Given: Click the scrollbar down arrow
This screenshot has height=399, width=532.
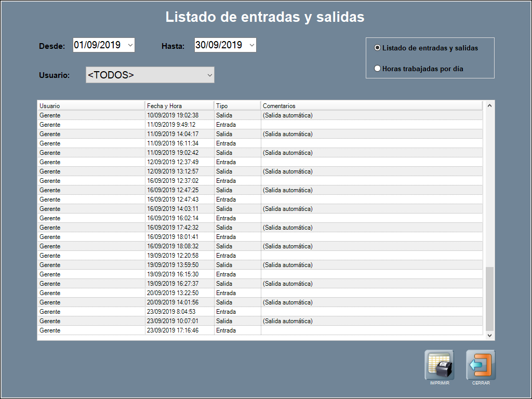Looking at the screenshot, I should [489, 336].
